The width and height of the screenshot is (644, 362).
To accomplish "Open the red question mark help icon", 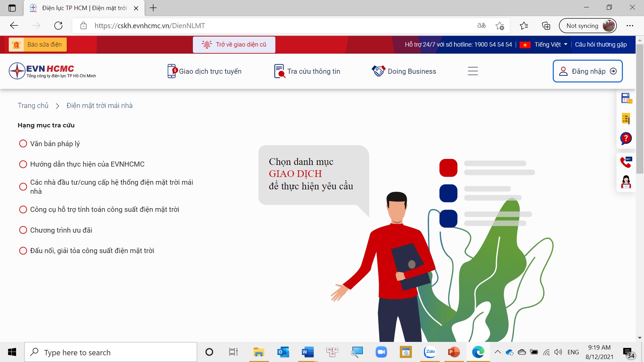I will point(626,138).
